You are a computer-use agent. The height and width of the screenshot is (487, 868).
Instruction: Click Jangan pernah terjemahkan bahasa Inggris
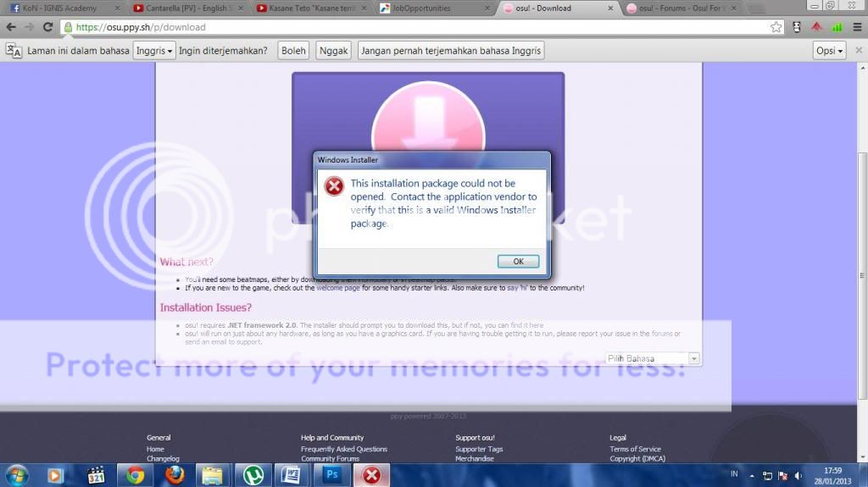(x=451, y=50)
